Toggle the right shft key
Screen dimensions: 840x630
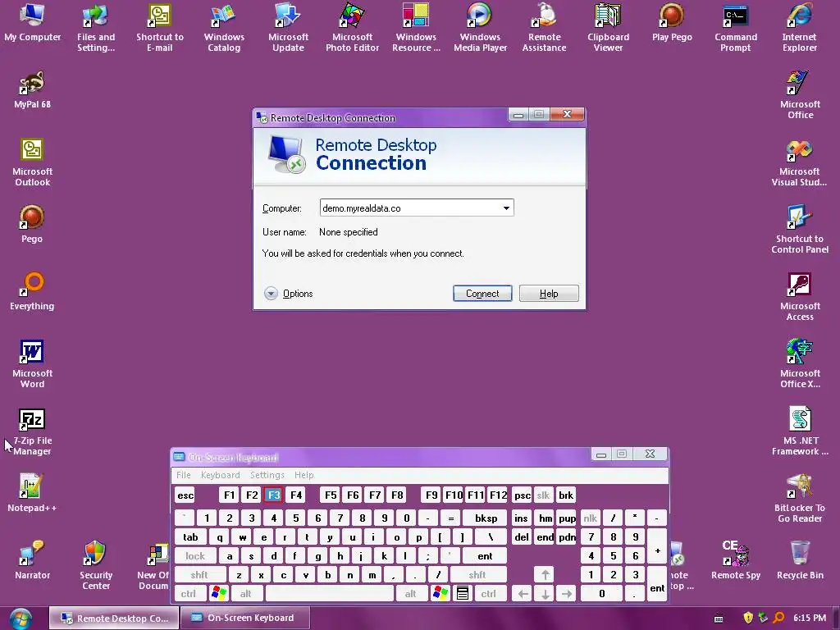(477, 575)
